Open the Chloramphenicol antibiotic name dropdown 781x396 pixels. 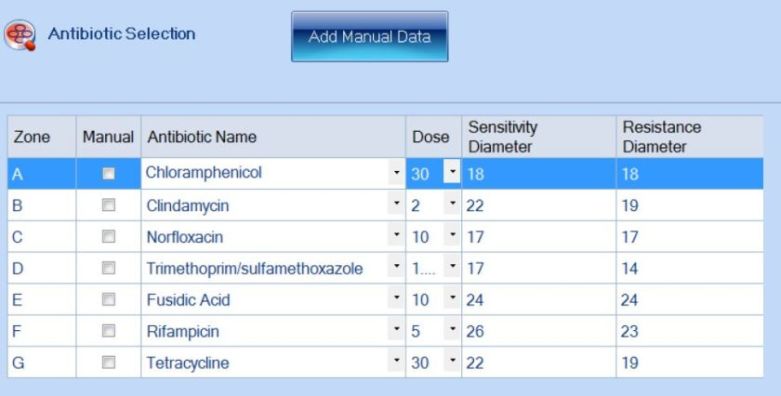[x=396, y=173]
